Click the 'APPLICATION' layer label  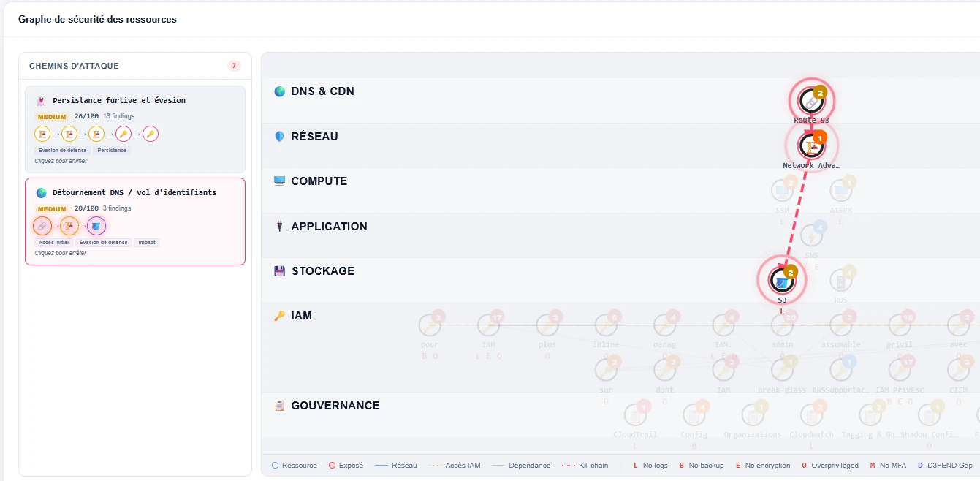click(329, 227)
